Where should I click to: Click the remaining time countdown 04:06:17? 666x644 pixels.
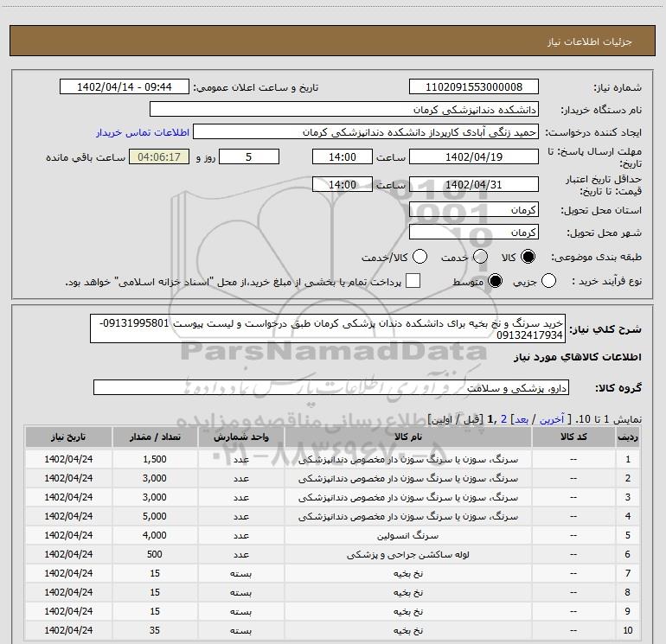click(x=159, y=156)
